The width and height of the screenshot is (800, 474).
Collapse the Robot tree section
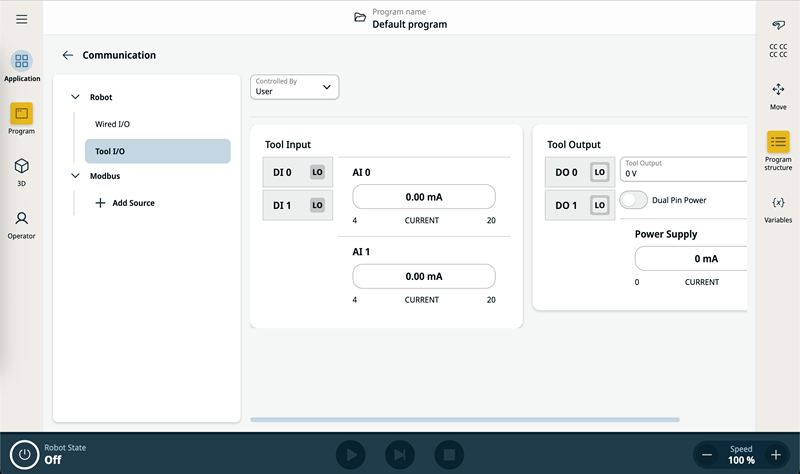click(75, 98)
